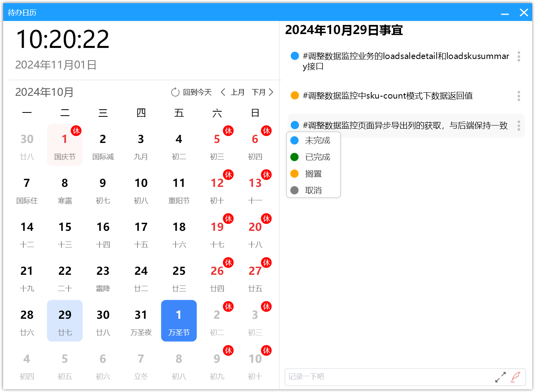Select October 8 寒露 date
The height and width of the screenshot is (392, 535).
pyautogui.click(x=65, y=189)
